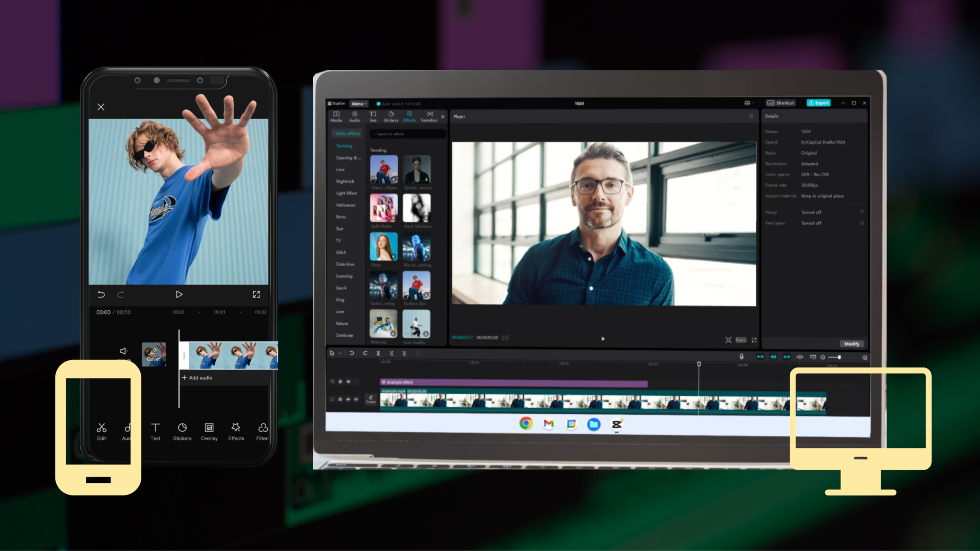Click the split clip icon in timeline toolbar
This screenshot has height=551, width=980.
(x=378, y=353)
